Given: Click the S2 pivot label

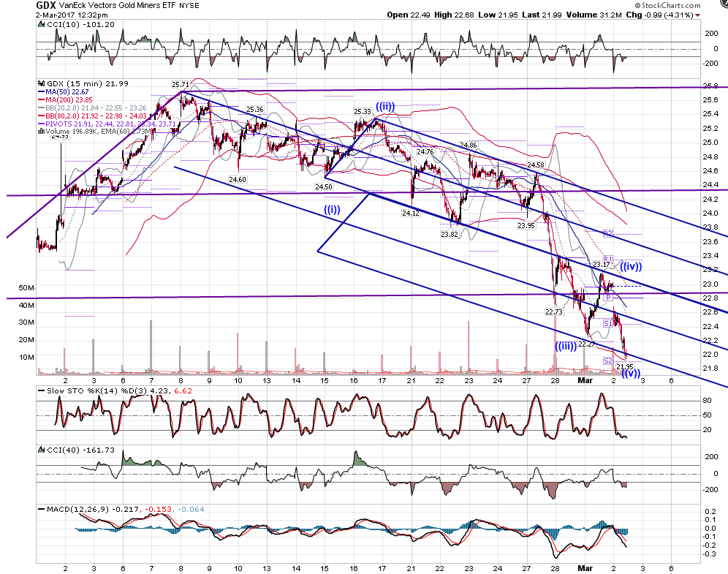Looking at the screenshot, I should pos(608,360).
